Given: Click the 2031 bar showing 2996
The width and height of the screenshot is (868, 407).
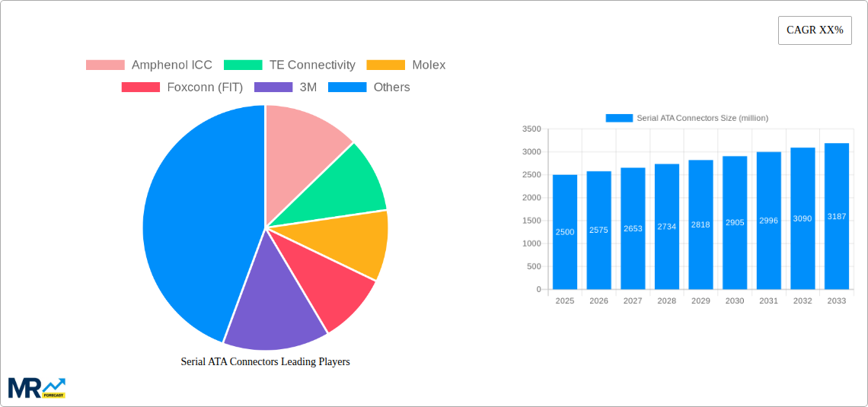Looking at the screenshot, I should (769, 221).
